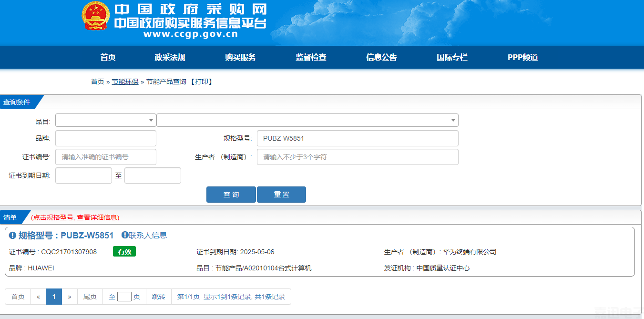Screen dimensions: 644x319
Task: Click 华为终端有限公司 manufacturer text
Action: pyautogui.click(x=470, y=252)
